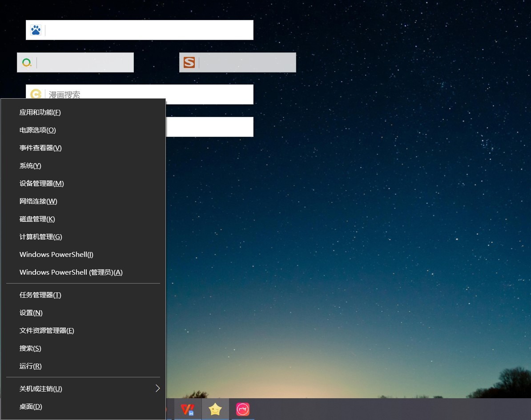This screenshot has height=420, width=531.
Task: Click inside the Baidu search box
Action: 149,30
